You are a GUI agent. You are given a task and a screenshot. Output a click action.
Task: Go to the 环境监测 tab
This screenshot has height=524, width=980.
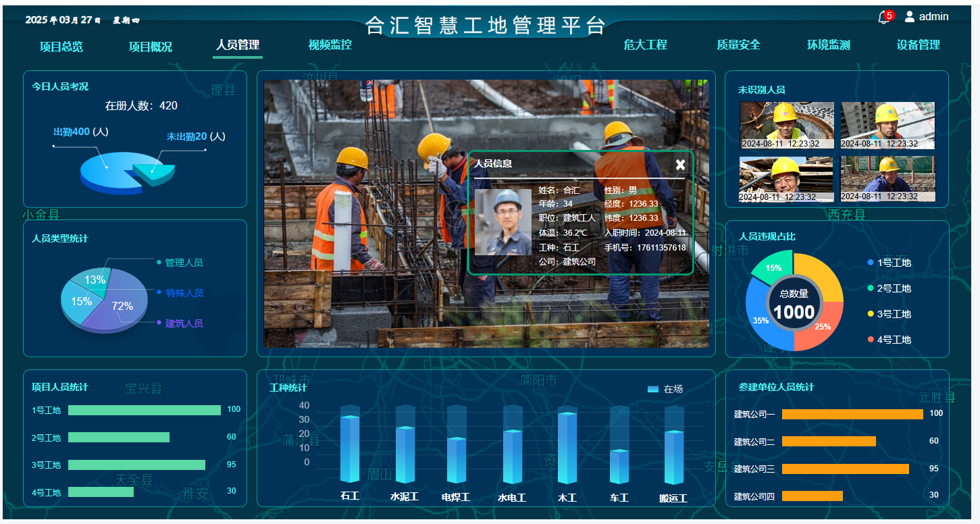[828, 45]
